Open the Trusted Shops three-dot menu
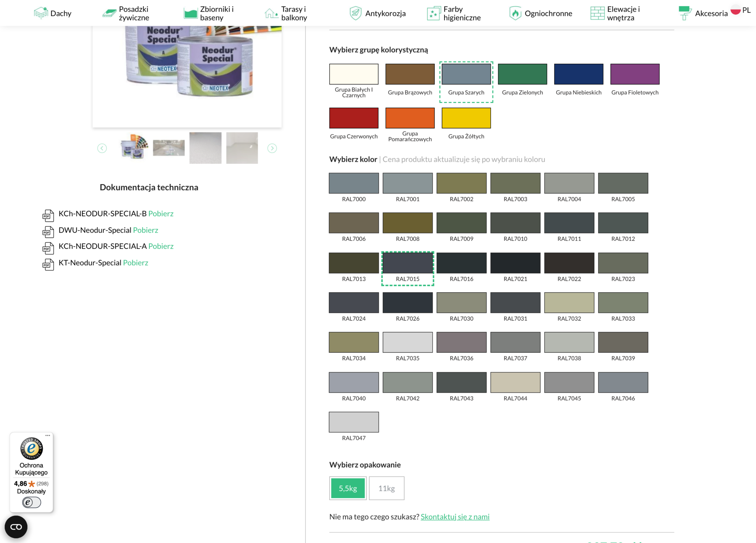The width and height of the screenshot is (756, 543). click(48, 435)
